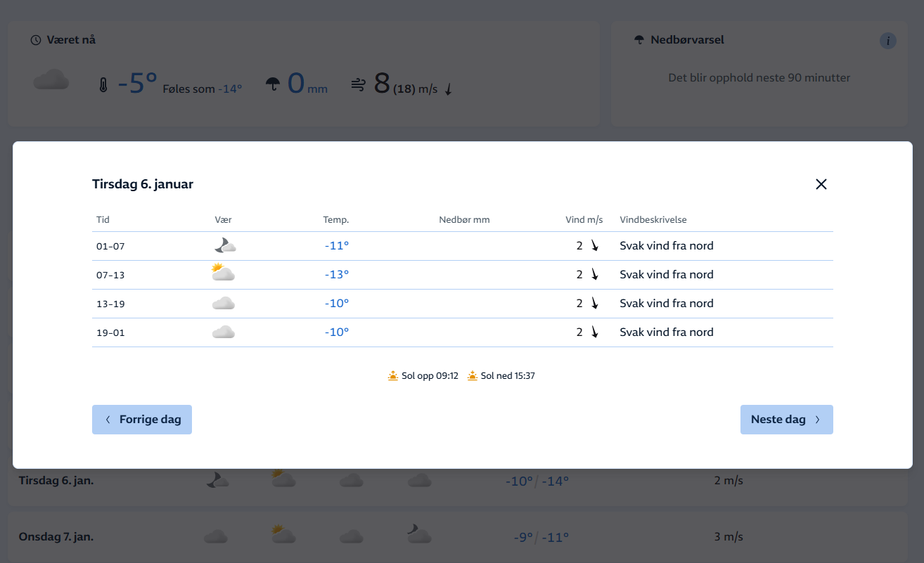Click the wind direction arrow in the 01-07 row
Image resolution: width=924 pixels, height=563 pixels.
[594, 246]
